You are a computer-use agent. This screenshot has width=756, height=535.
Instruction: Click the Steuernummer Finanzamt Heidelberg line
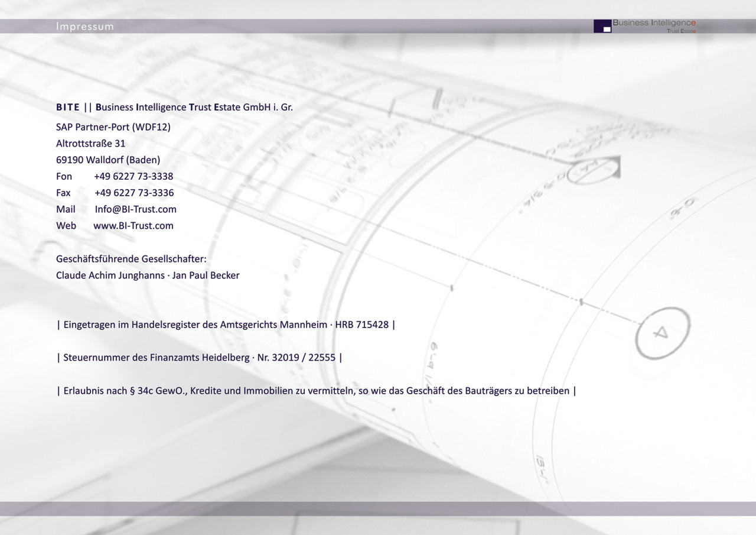(199, 358)
